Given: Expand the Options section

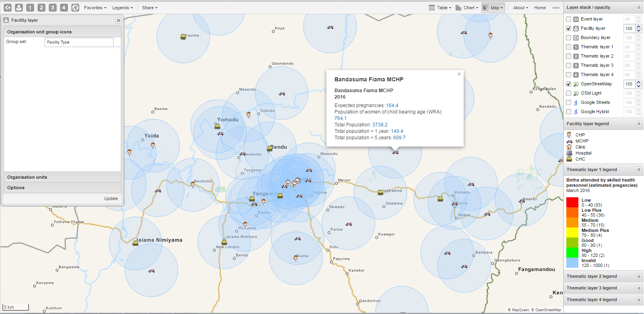Looking at the screenshot, I should [62, 188].
